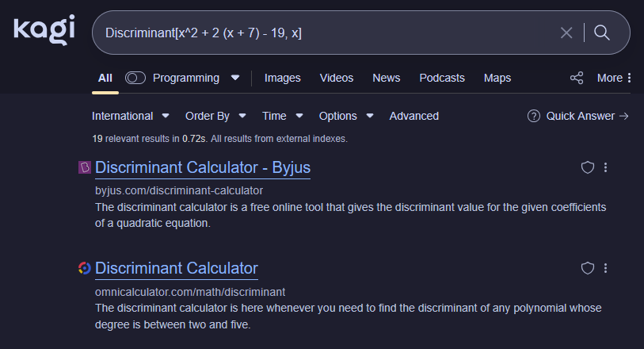Open three-dot menu for Omnicalculator result
This screenshot has width=644, height=349.
[605, 268]
